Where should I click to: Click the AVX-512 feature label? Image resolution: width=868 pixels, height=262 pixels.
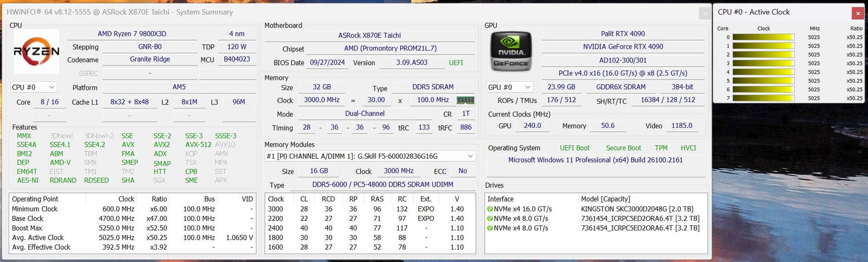[x=198, y=145]
